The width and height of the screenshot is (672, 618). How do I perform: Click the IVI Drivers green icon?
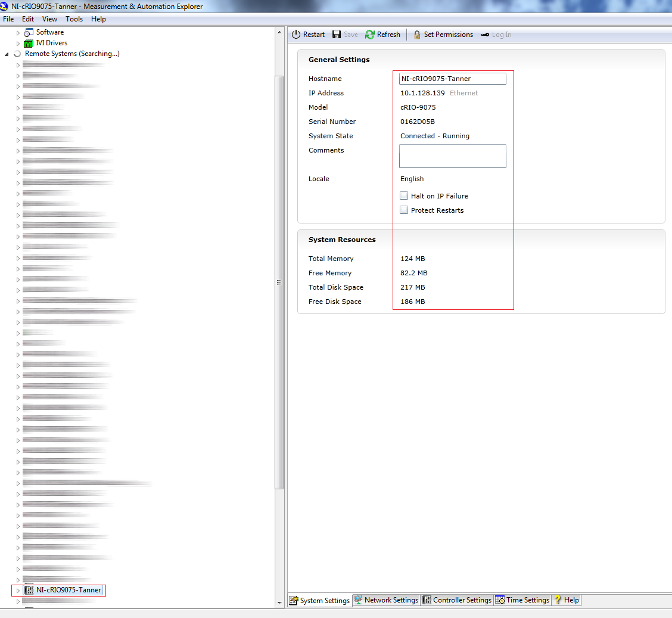[x=28, y=44]
